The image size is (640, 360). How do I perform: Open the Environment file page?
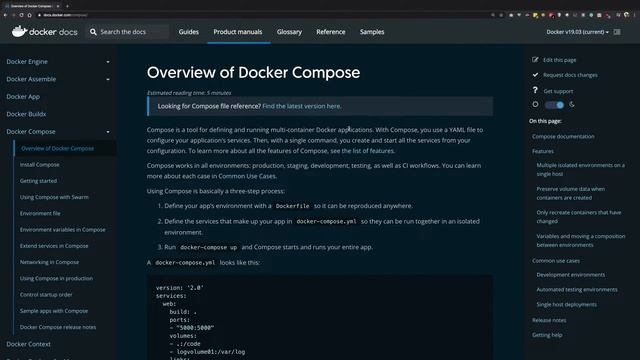(x=40, y=213)
